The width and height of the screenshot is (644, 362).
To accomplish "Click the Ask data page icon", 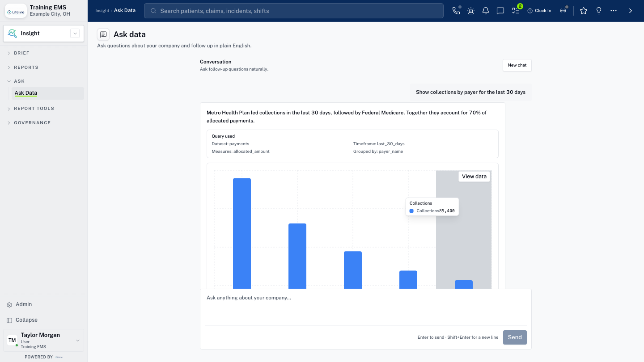I will pyautogui.click(x=103, y=34).
